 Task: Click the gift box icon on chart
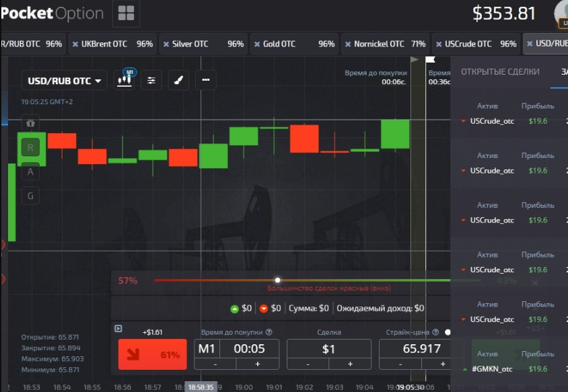(x=30, y=123)
